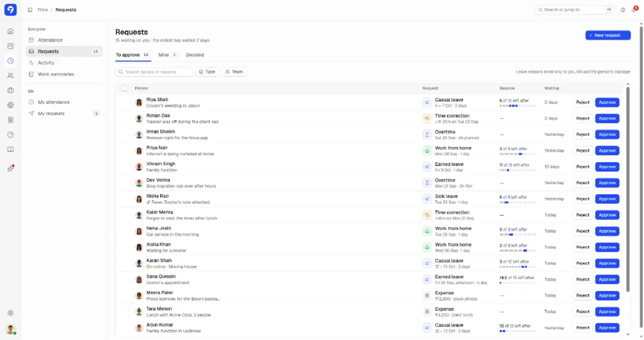644x340 pixels.
Task: Open the book icon in the left rail
Action: coord(10,149)
